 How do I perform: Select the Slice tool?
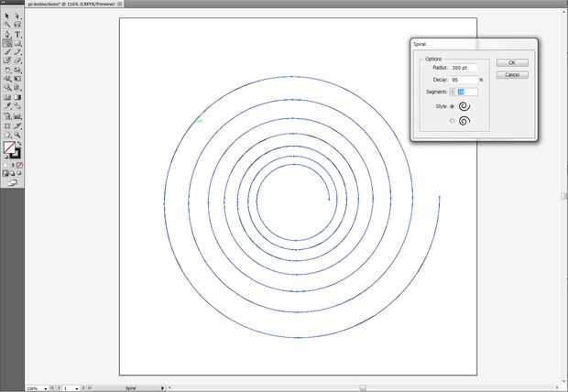[17, 125]
